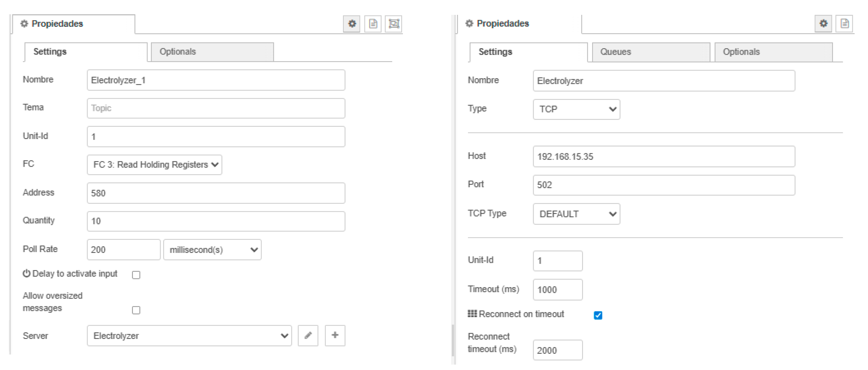Click the Address field showing 580
The image size is (868, 370).
tap(216, 193)
